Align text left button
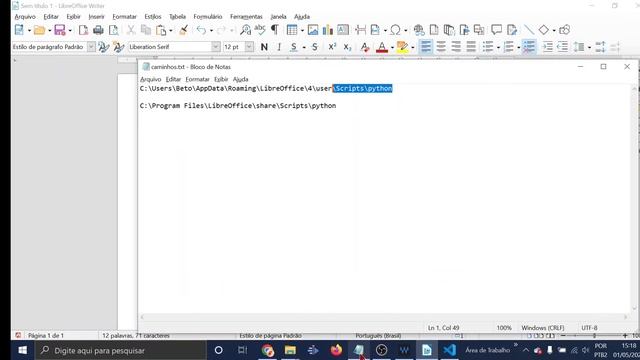 tap(426, 47)
